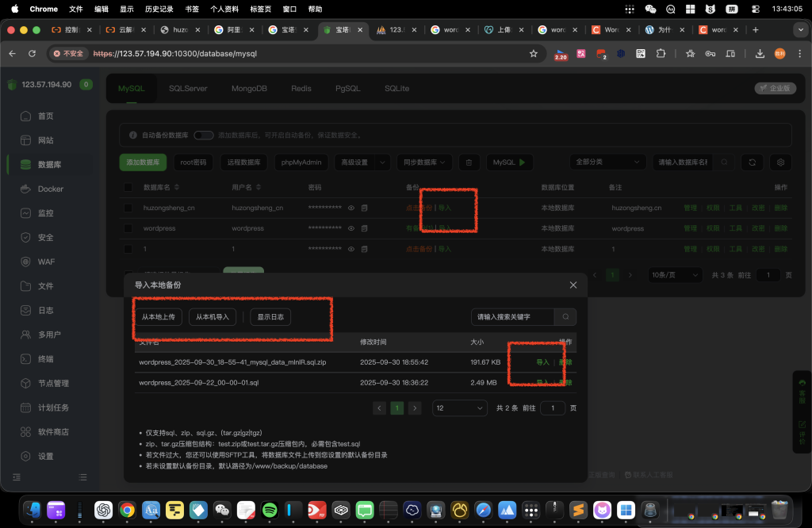Click 导入 for wordpress sql.zip backup file

click(x=542, y=362)
